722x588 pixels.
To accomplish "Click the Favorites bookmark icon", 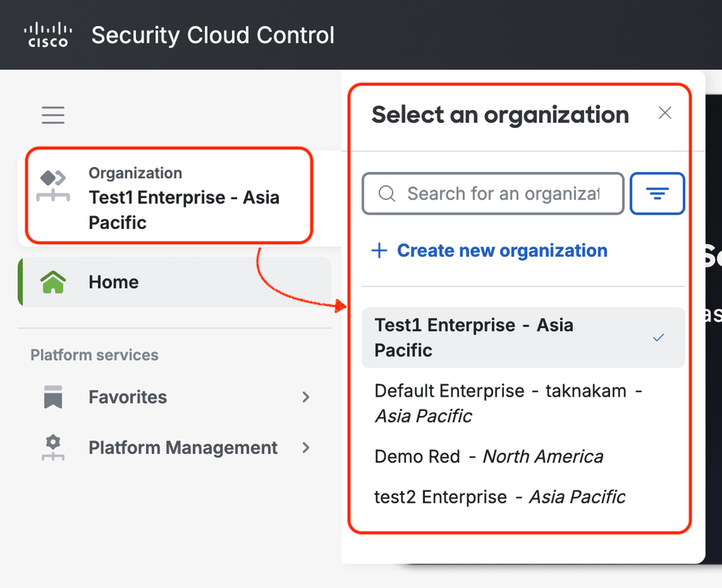I will (x=53, y=397).
